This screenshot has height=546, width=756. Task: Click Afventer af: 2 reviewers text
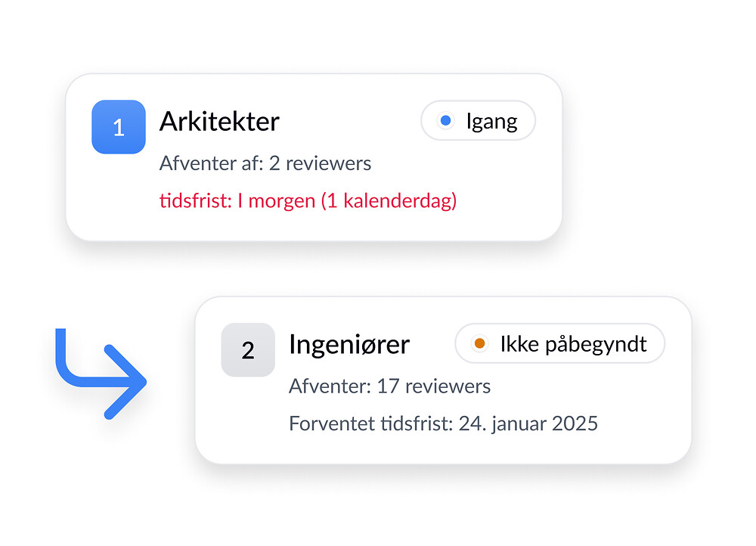265,163
